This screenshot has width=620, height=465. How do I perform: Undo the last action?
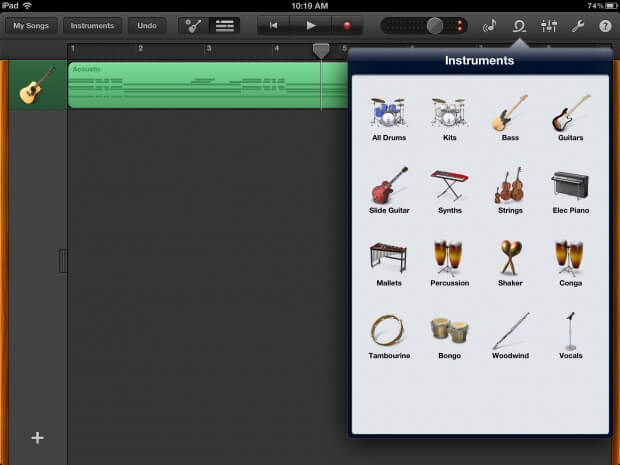147,26
